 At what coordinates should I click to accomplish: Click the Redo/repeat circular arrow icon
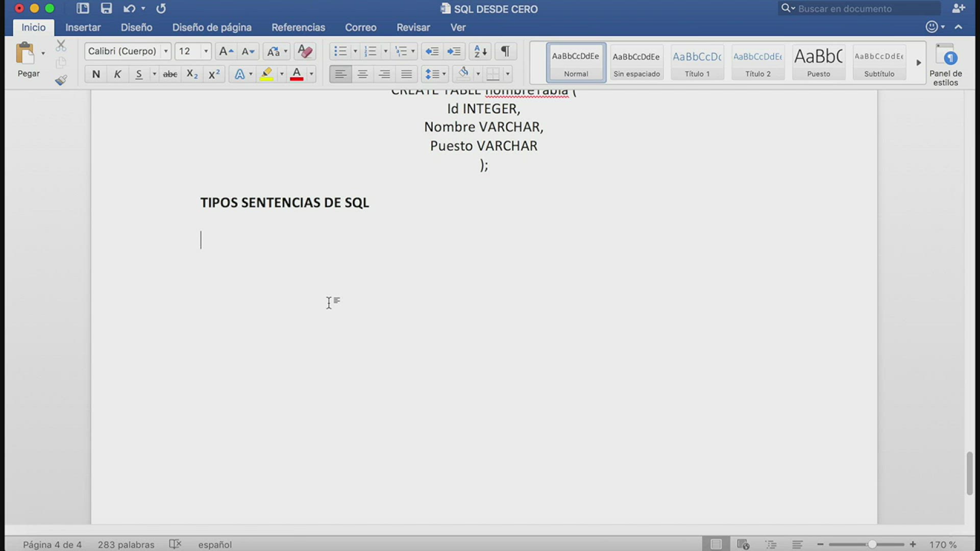coord(161,8)
